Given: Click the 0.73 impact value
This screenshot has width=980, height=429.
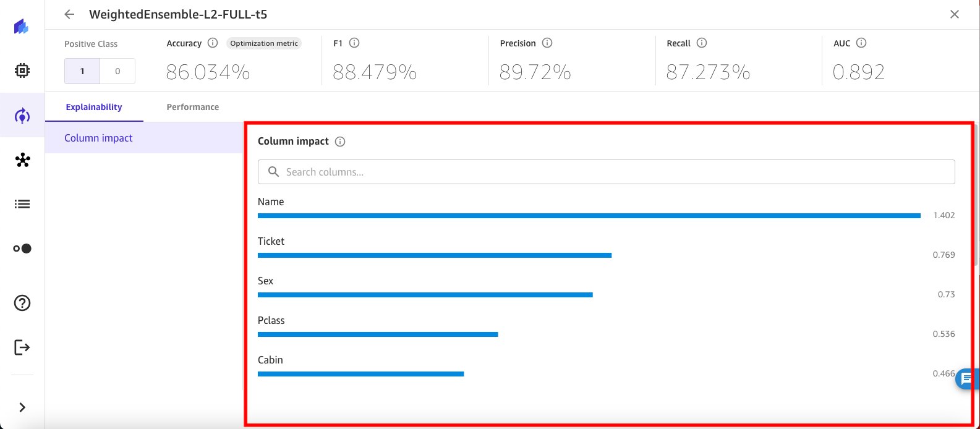Looking at the screenshot, I should [947, 295].
